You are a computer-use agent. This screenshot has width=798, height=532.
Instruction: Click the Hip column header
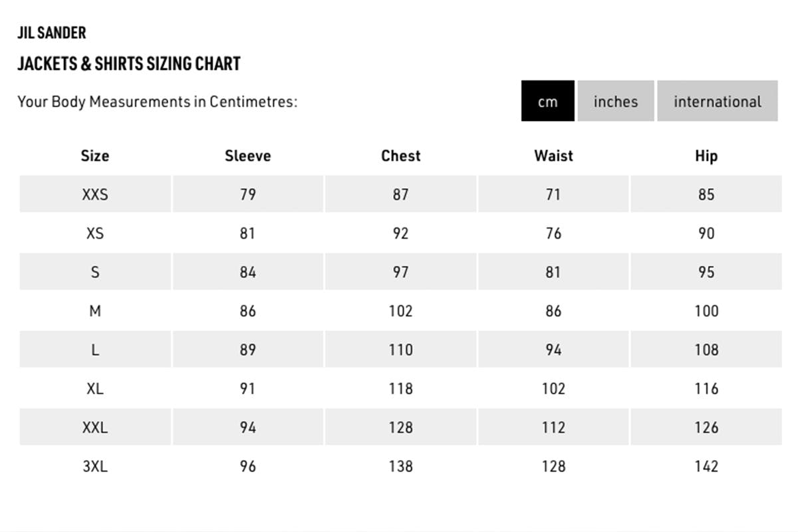706,156
